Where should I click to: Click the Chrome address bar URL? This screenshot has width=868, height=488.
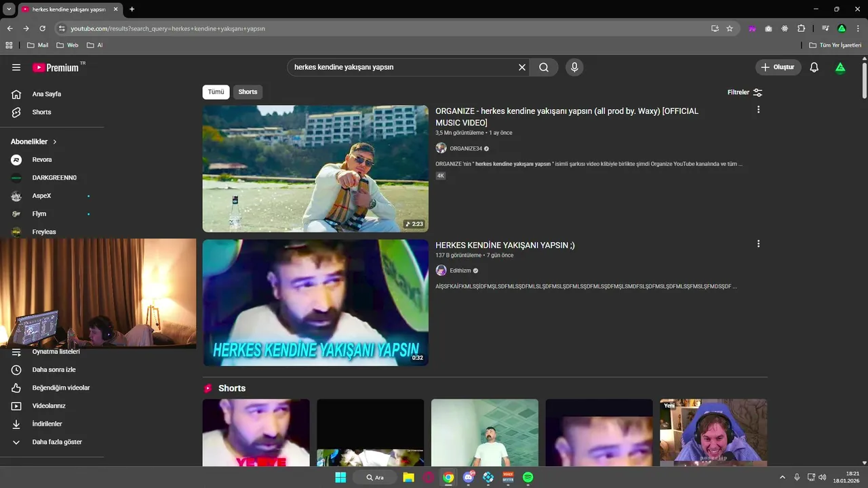click(x=167, y=28)
